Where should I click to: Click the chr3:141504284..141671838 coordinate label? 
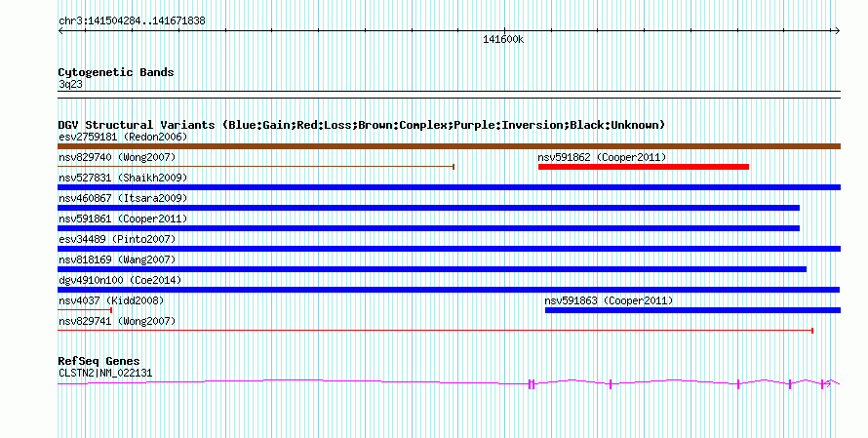pos(132,21)
